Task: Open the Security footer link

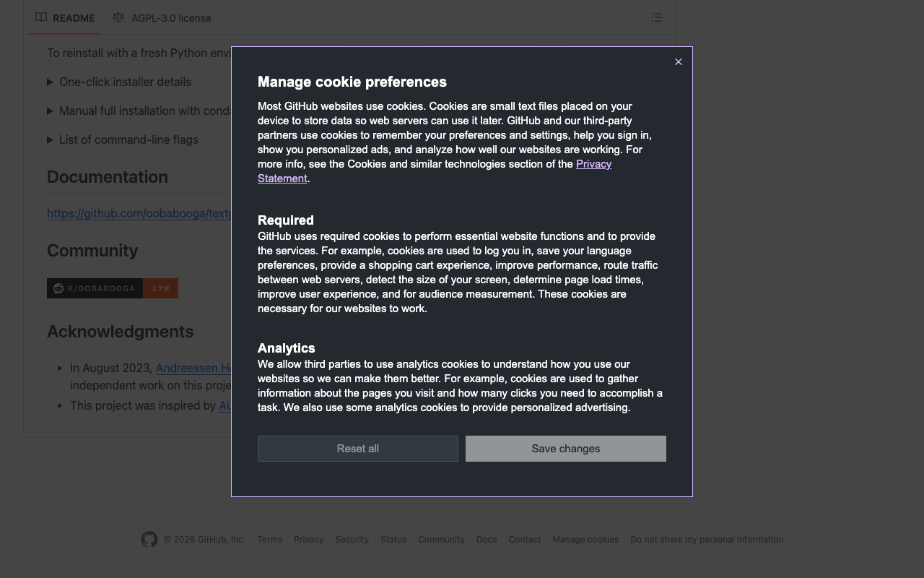Action: [x=352, y=540]
